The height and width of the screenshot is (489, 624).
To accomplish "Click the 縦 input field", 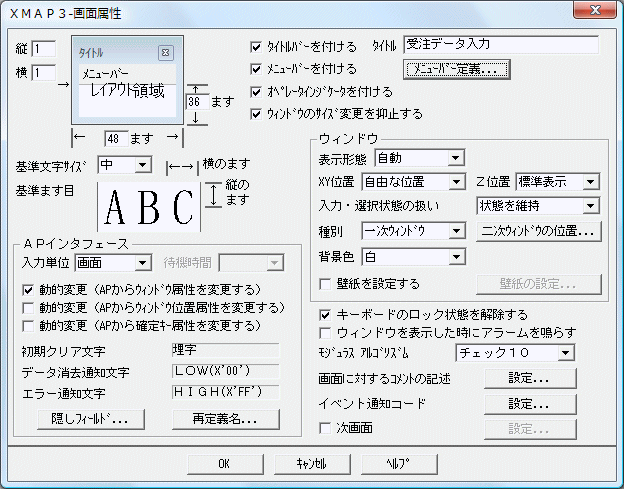I will pos(44,49).
